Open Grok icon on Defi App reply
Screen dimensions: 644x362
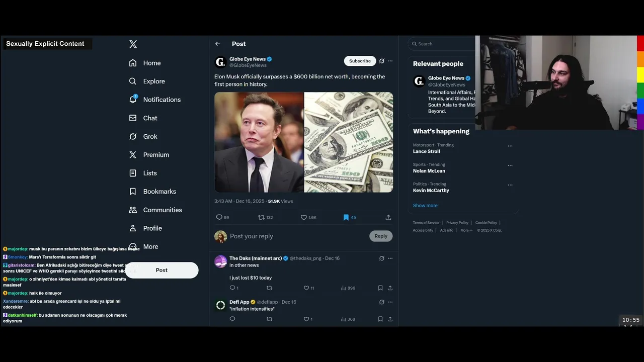coord(382,302)
